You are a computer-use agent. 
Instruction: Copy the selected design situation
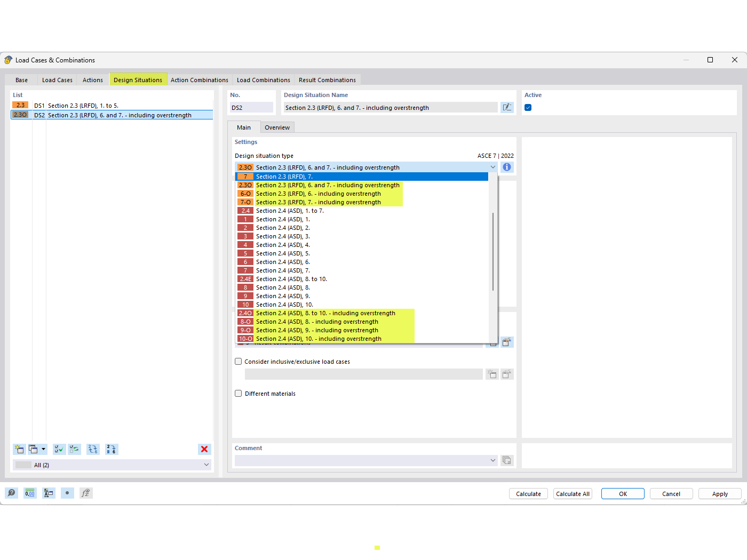tap(34, 449)
